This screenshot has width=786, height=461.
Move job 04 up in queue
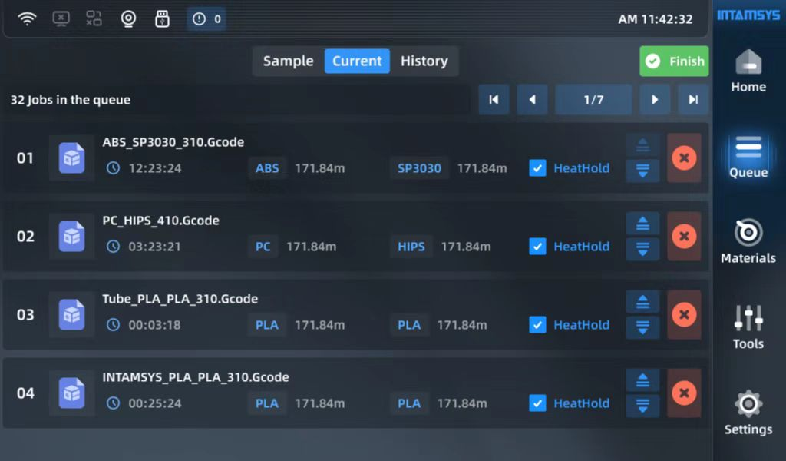point(643,380)
